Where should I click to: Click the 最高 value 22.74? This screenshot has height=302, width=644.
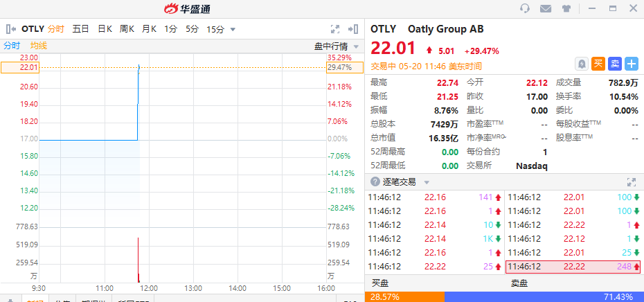447,82
